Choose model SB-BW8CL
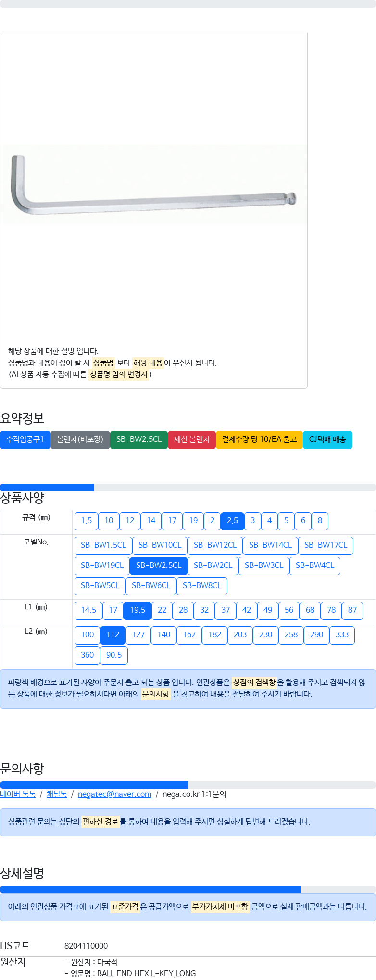The width and height of the screenshot is (376, 980). coord(201,586)
